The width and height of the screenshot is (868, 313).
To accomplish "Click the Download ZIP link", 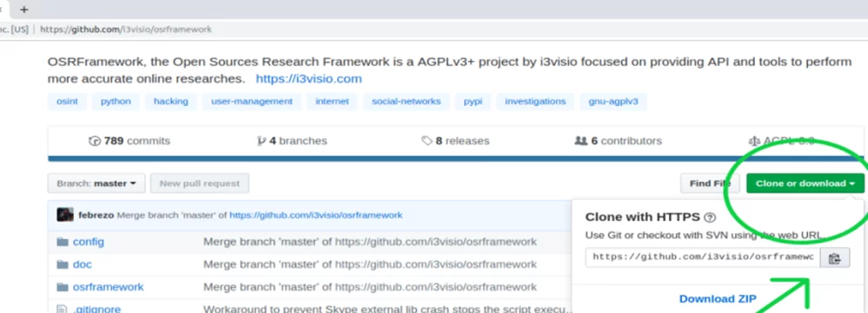I will [x=718, y=299].
